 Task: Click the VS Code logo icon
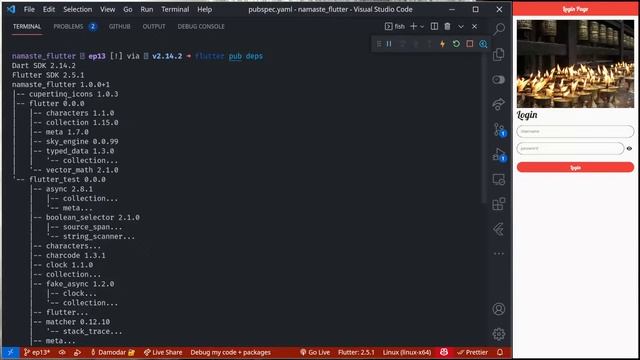[x=11, y=9]
